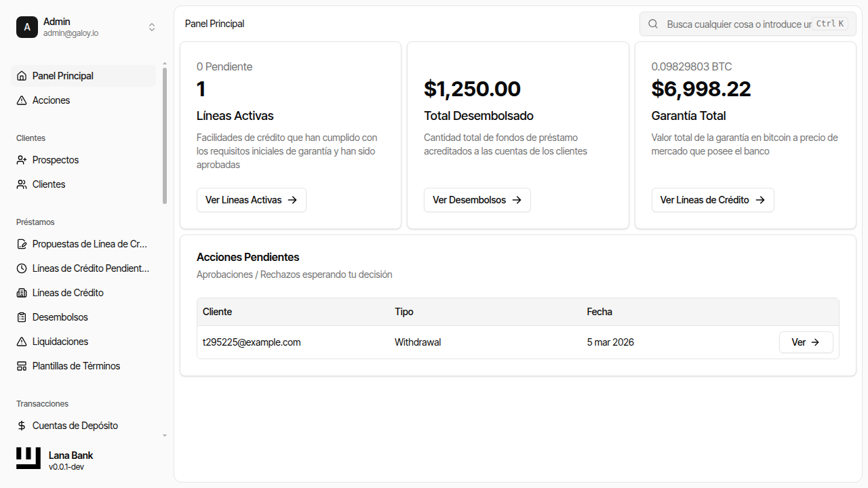
Task: Click the sidebar scroll-down arrow
Action: click(x=165, y=436)
